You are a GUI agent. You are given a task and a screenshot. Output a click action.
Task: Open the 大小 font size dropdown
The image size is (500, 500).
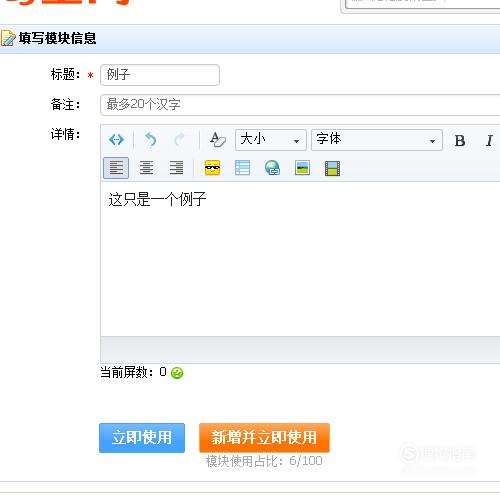click(271, 140)
